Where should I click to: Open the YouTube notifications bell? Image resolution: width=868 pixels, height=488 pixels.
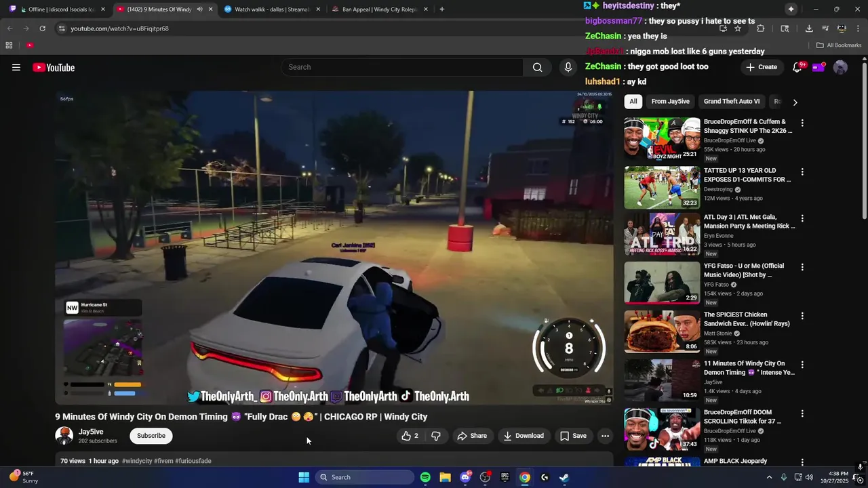[x=797, y=67]
